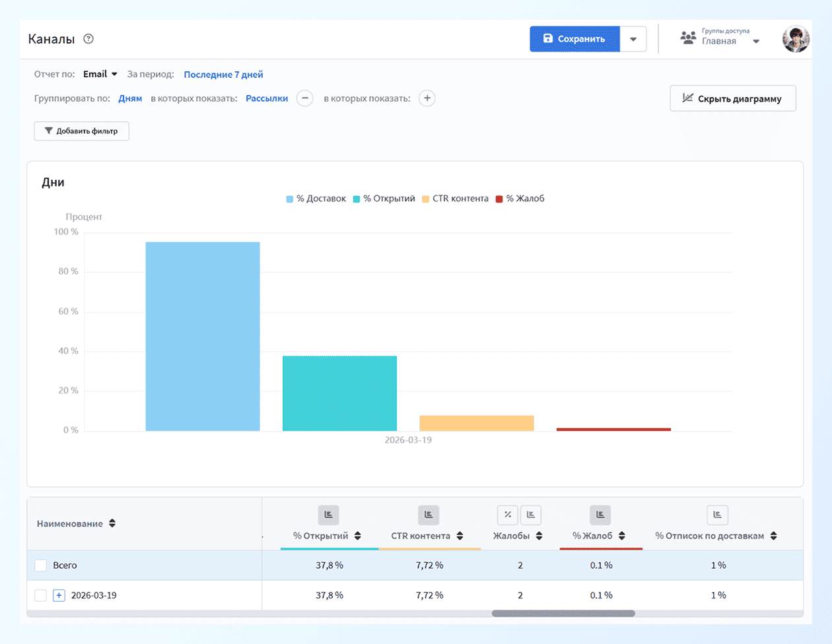Click Скрыть диаграмму button

tap(732, 98)
